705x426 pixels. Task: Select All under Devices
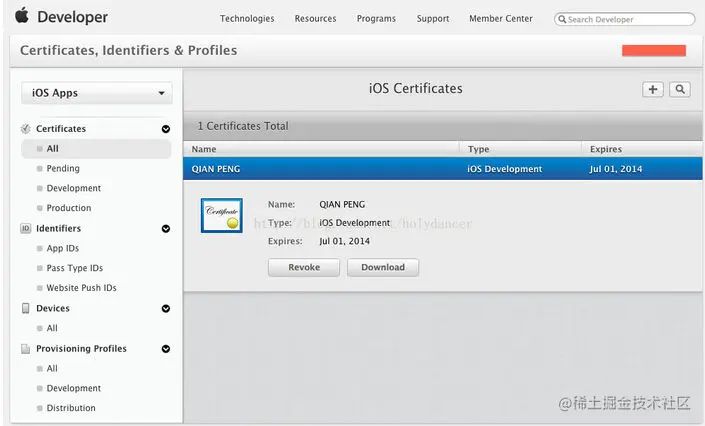point(52,328)
